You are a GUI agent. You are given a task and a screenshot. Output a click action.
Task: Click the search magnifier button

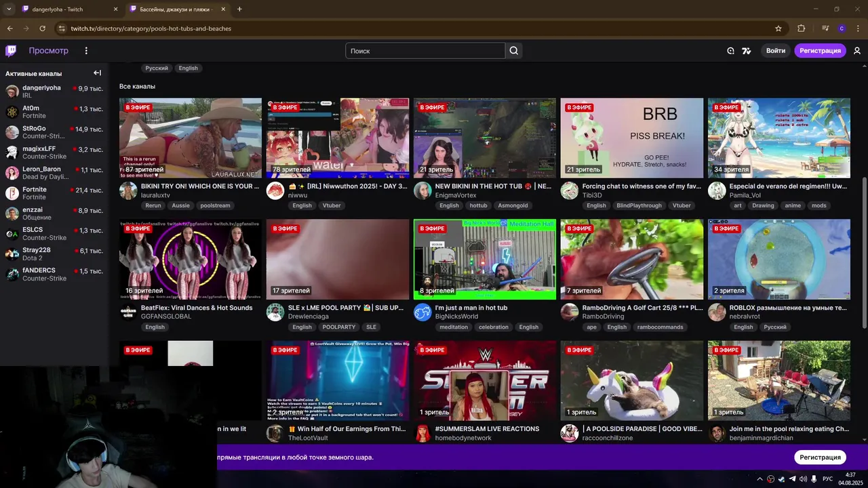tap(514, 51)
